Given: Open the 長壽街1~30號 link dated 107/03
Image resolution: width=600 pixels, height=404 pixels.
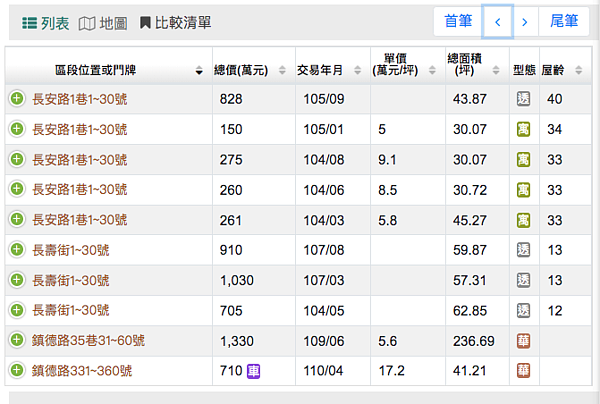Looking at the screenshot, I should [71, 280].
